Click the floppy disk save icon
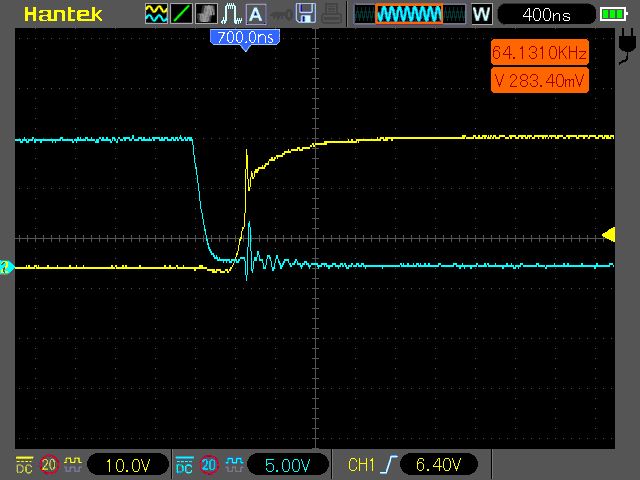 pos(306,13)
